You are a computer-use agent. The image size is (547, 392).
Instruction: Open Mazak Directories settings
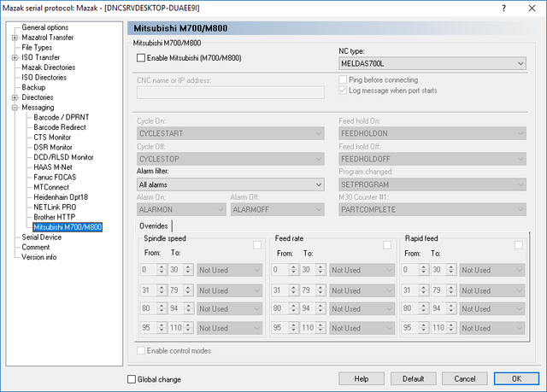point(48,67)
